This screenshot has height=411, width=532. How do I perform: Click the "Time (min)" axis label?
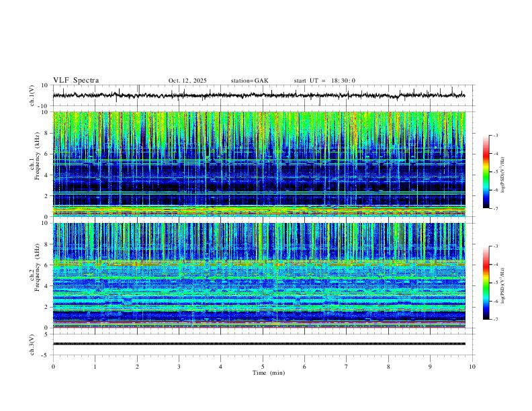tap(269, 373)
